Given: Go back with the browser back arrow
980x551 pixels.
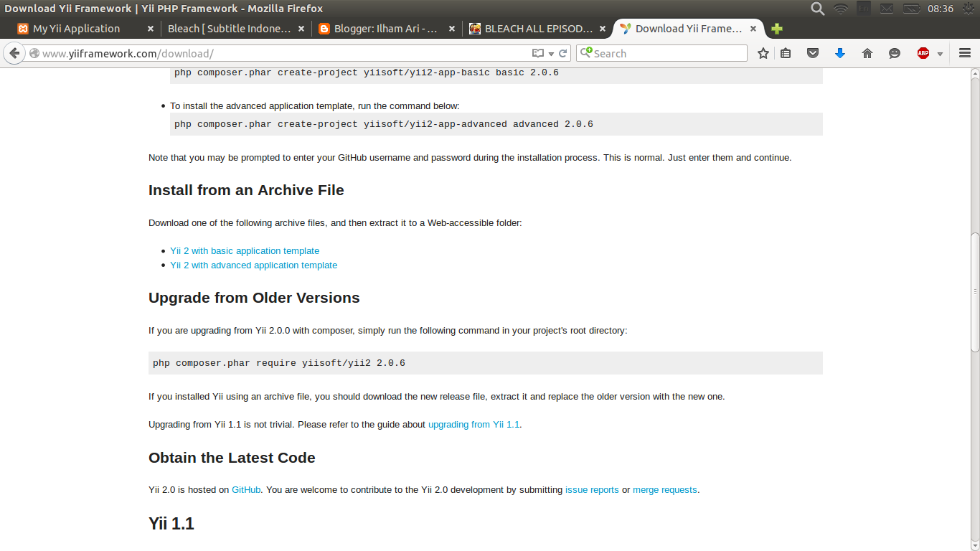Looking at the screenshot, I should click(14, 53).
